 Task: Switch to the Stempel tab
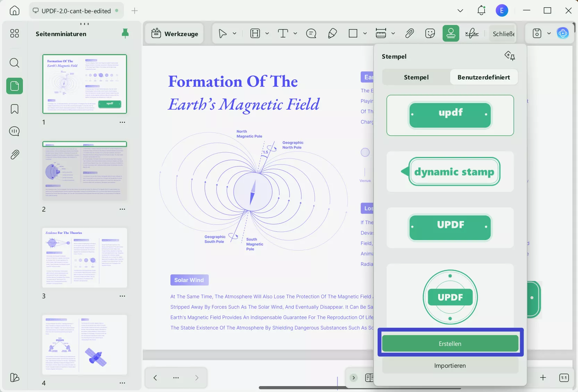click(x=416, y=77)
